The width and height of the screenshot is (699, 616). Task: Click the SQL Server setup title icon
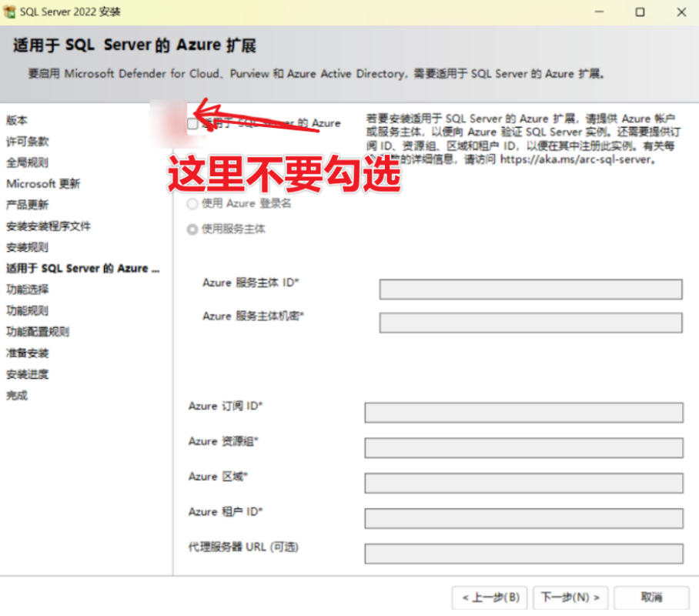point(9,12)
